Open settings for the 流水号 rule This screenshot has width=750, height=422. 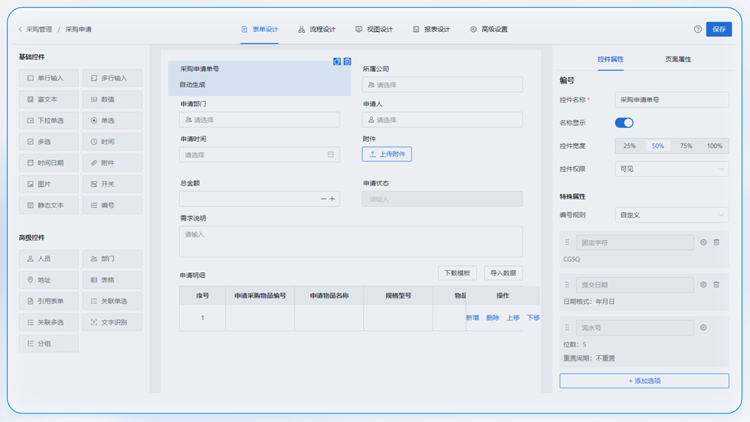pyautogui.click(x=703, y=327)
